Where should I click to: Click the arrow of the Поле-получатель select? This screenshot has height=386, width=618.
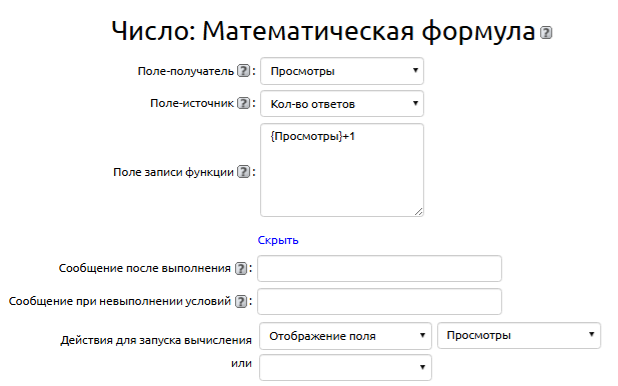click(x=415, y=70)
